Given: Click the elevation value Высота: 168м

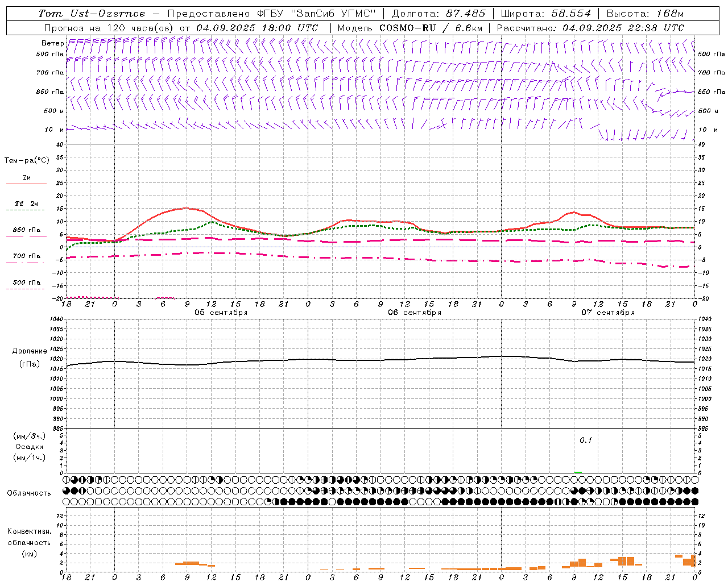Looking at the screenshot, I should 645,14.
